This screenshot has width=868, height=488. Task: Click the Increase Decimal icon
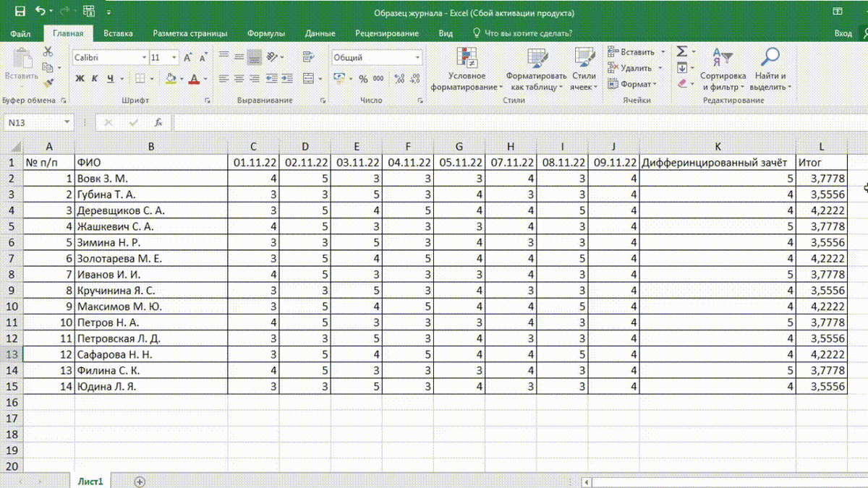click(x=399, y=79)
